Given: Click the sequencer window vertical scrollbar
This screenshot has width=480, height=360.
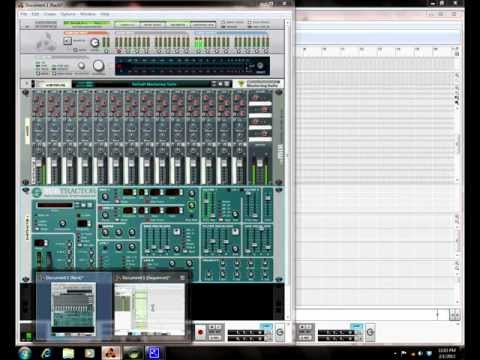Looking at the screenshot, I should click(459, 143).
